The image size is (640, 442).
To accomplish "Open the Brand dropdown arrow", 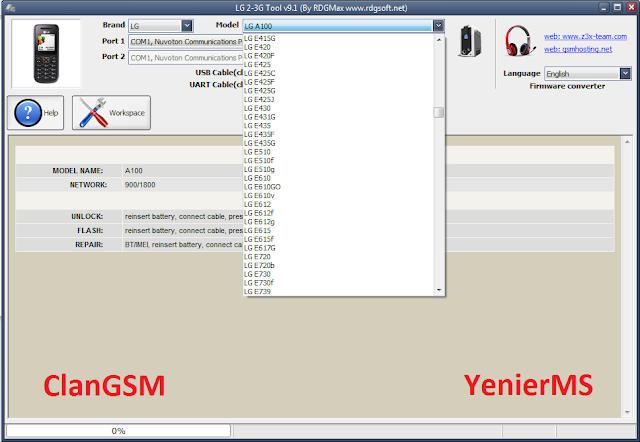I will pyautogui.click(x=187, y=26).
